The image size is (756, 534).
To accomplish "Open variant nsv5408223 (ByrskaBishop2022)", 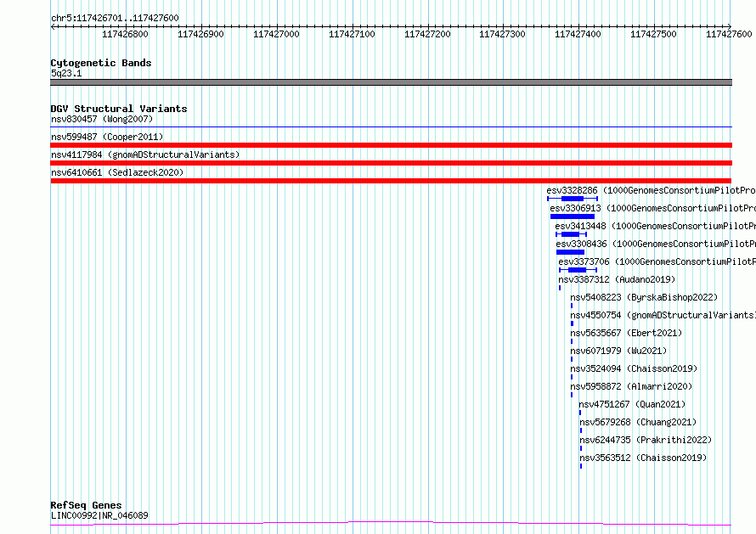I will [x=644, y=297].
